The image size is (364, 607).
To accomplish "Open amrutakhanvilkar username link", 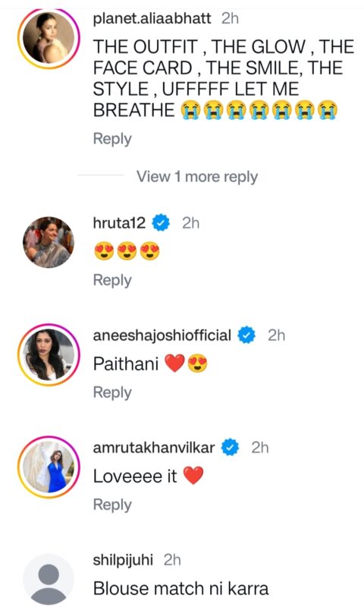I will [x=154, y=448].
